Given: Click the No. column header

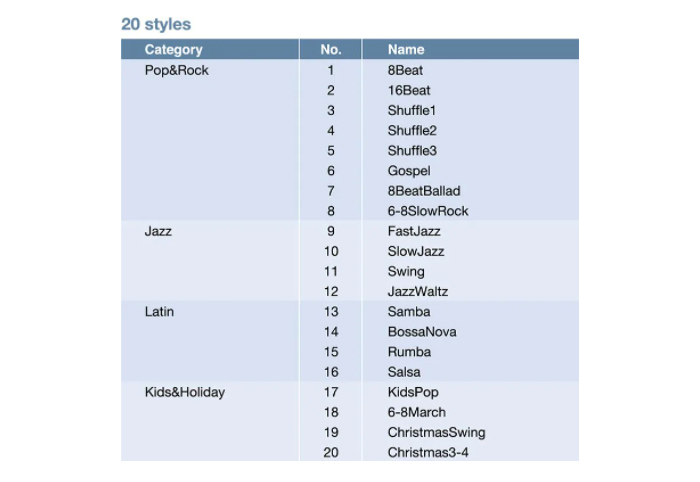Looking at the screenshot, I should [331, 50].
